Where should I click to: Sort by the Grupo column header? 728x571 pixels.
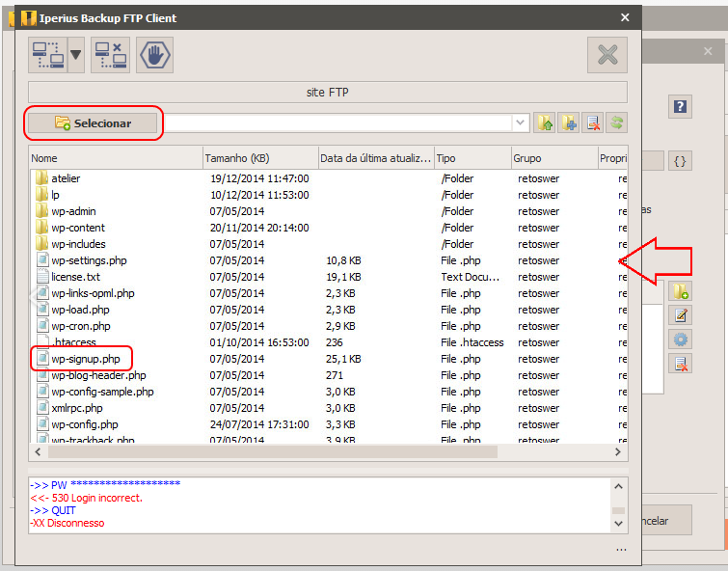pos(554,158)
